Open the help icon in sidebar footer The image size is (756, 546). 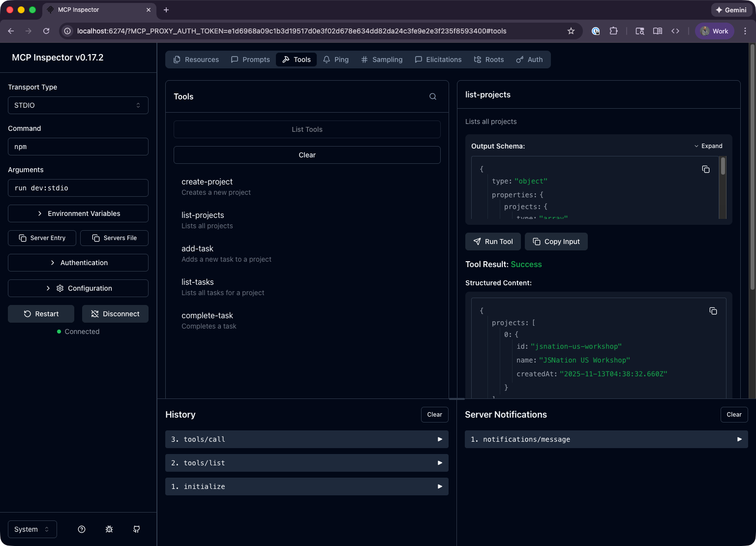[x=82, y=529]
